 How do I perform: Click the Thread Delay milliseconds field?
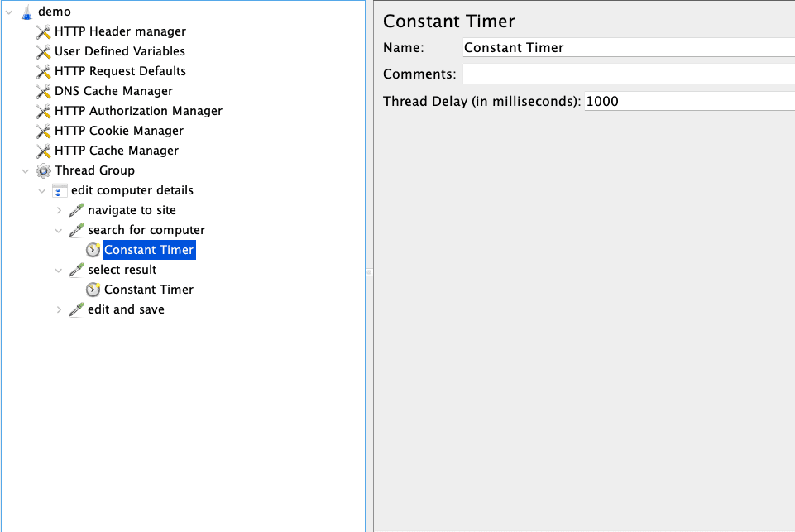tap(690, 101)
